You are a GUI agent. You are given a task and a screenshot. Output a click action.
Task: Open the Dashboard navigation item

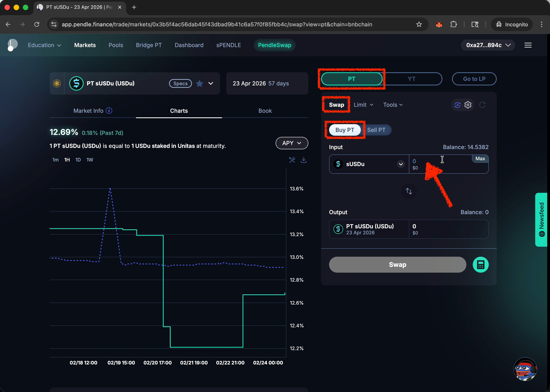pyautogui.click(x=189, y=45)
